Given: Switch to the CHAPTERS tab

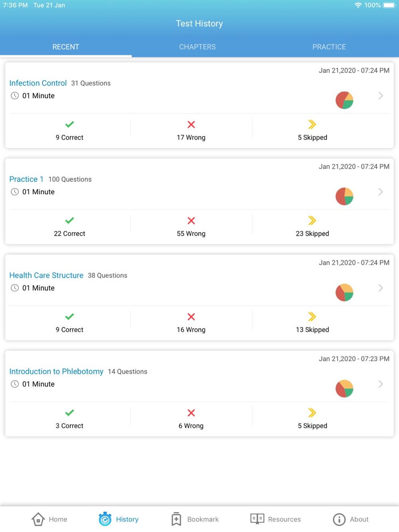Looking at the screenshot, I should click(x=198, y=47).
